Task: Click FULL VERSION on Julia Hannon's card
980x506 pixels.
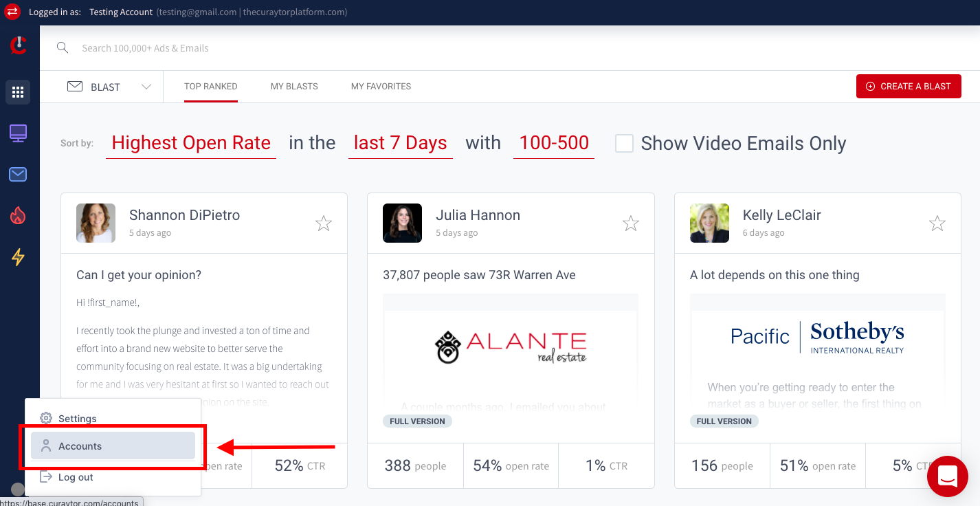Action: click(417, 421)
